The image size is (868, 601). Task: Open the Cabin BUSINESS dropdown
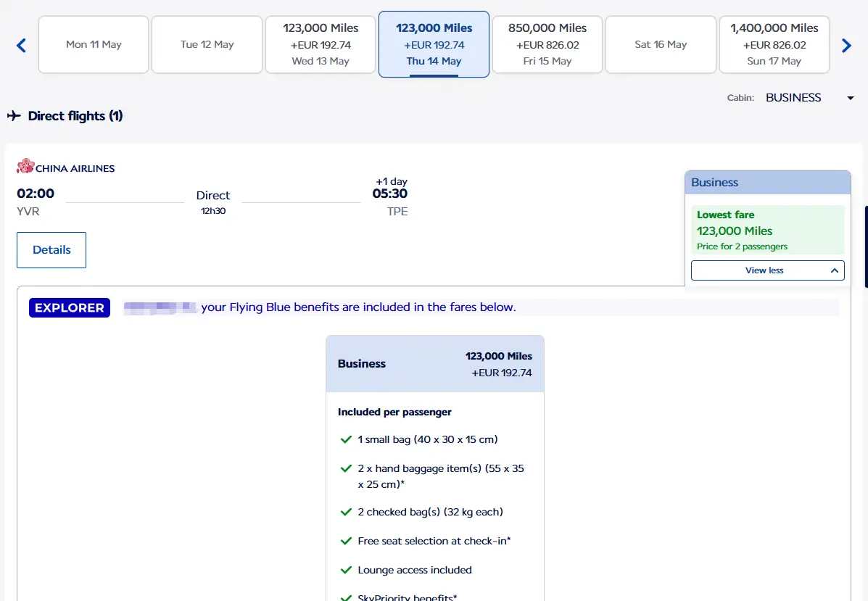click(x=809, y=98)
